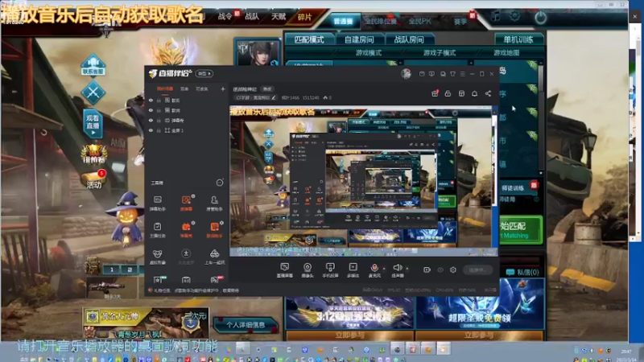This screenshot has height=362, width=644.
Task: Open the orange danmaku show tool
Action: pyautogui.click(x=186, y=230)
